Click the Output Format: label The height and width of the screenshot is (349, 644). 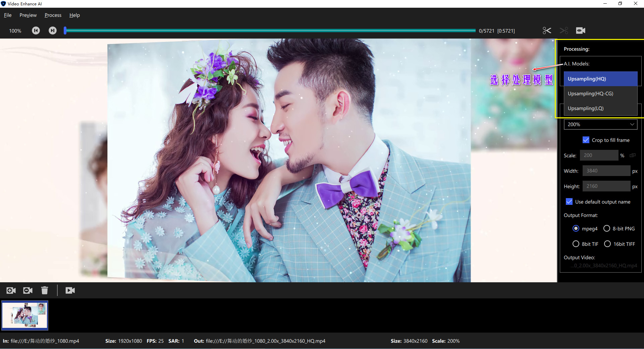(581, 215)
